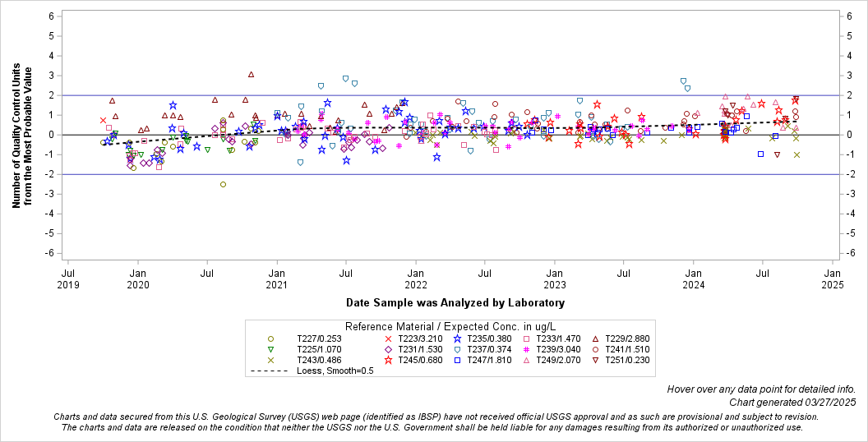
Task: Click the T227/0.253 circle marker in legend
Action: pyautogui.click(x=270, y=338)
